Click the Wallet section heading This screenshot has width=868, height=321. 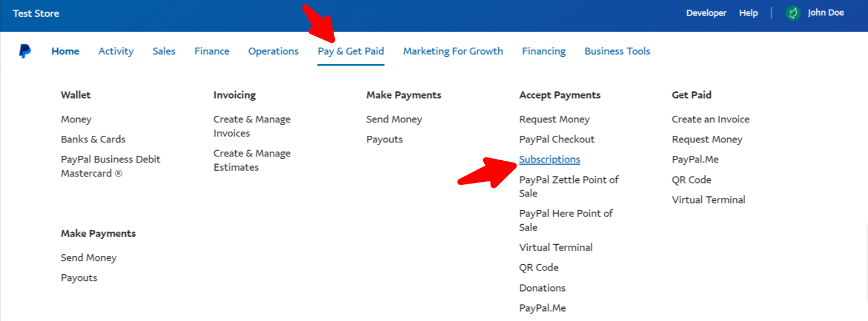click(76, 95)
